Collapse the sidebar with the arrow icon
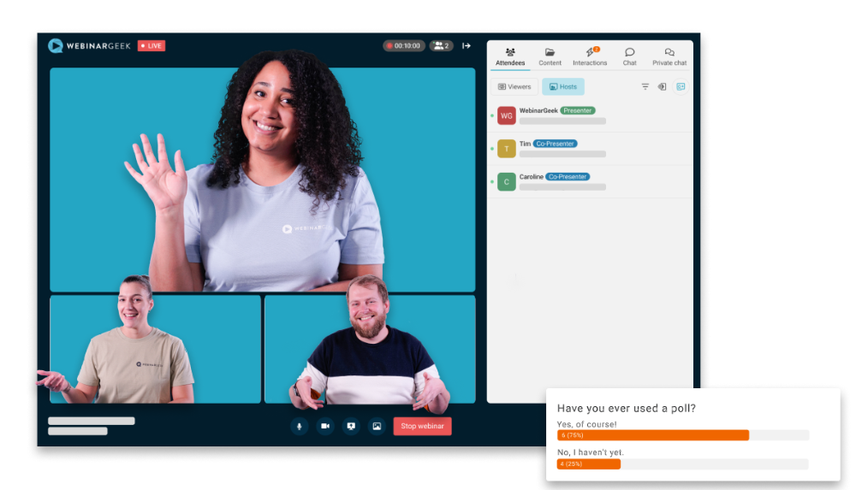Screen dimensions: 868x490 click(x=467, y=46)
